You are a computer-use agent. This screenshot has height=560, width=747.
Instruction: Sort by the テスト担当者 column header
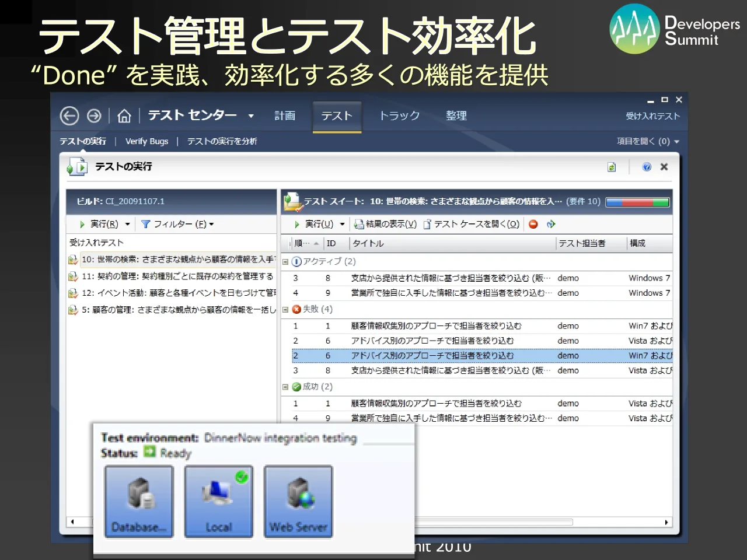tap(591, 243)
